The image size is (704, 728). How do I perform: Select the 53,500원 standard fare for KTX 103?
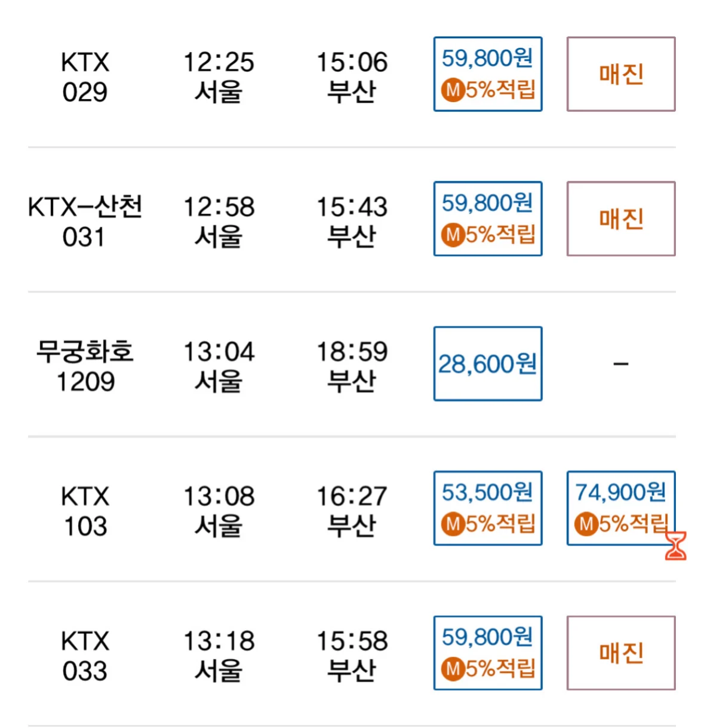point(488,508)
